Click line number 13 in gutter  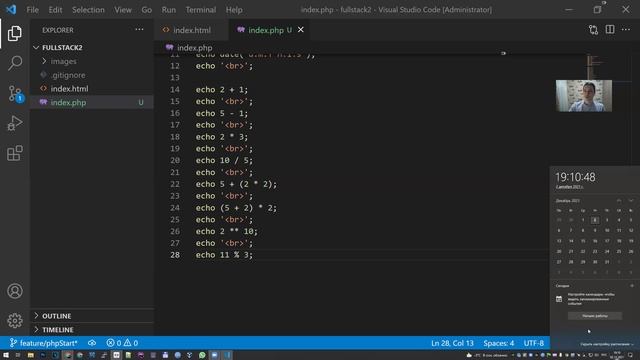pos(175,78)
